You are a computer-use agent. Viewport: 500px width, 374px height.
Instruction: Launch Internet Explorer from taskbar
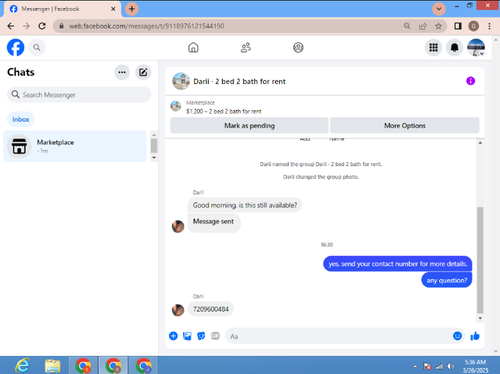[22, 366]
